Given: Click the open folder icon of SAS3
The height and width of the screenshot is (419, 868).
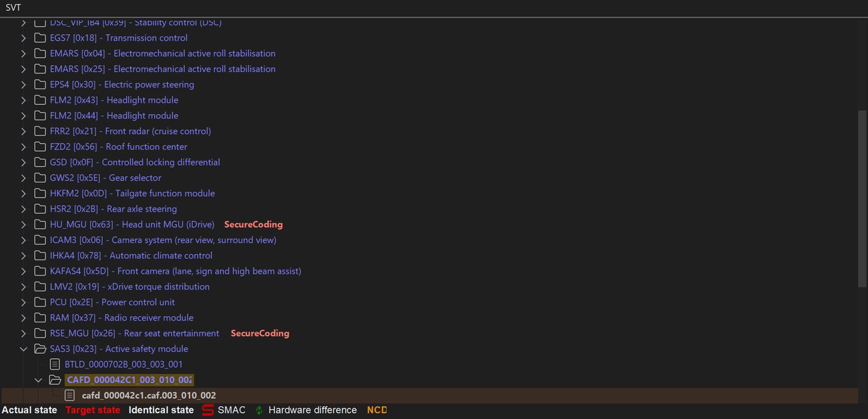Looking at the screenshot, I should (x=40, y=349).
